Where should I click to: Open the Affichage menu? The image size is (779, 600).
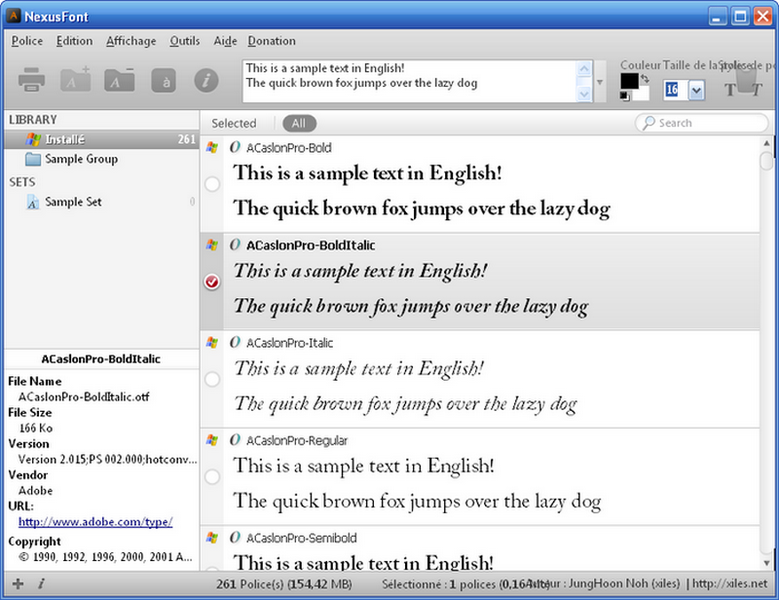point(131,41)
